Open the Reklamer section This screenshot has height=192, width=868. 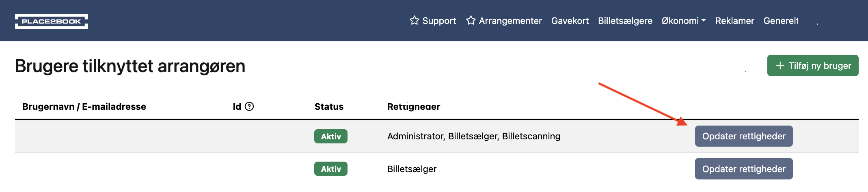pyautogui.click(x=734, y=21)
